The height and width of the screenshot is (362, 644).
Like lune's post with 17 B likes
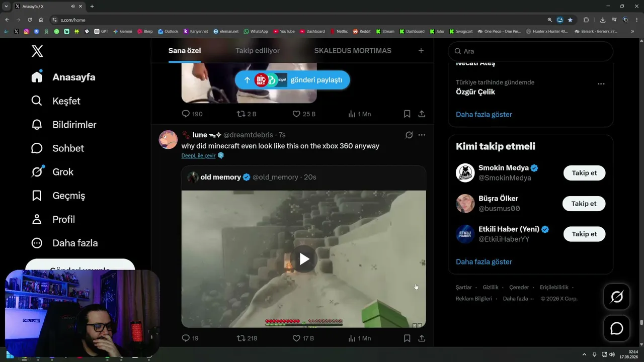[303, 338]
